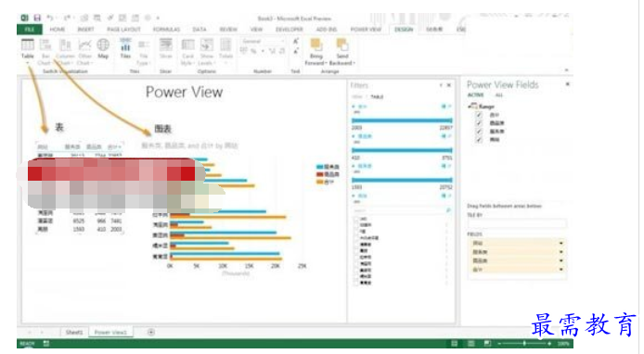Click the status bar zoom slider

524,343
